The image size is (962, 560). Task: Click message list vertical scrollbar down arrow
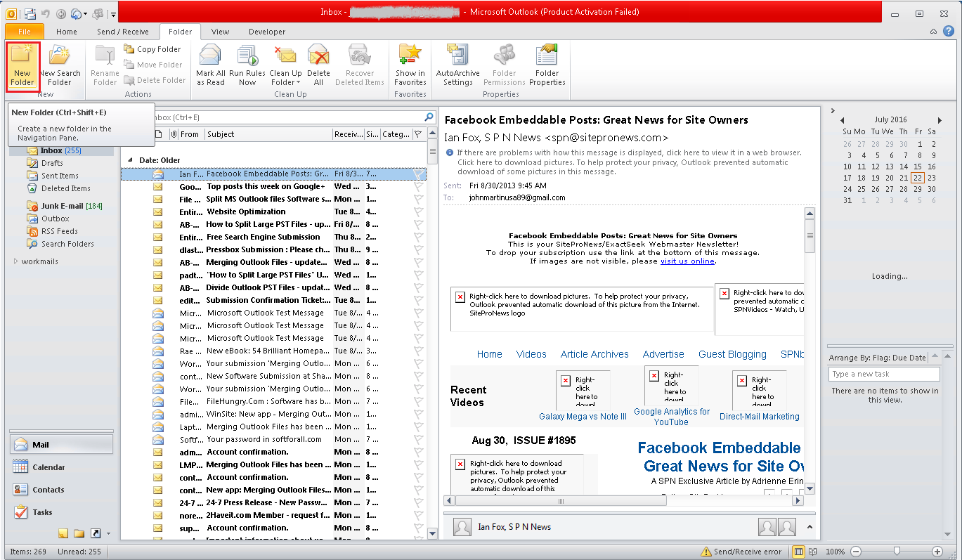pos(432,533)
